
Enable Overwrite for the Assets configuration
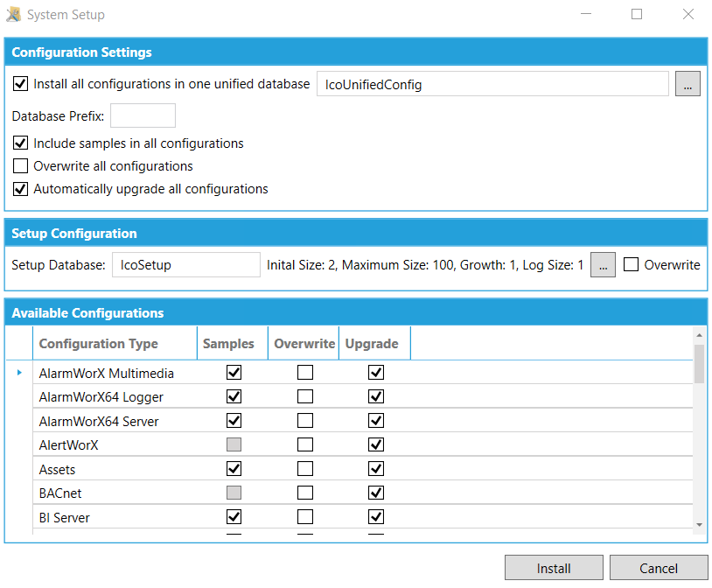(304, 469)
